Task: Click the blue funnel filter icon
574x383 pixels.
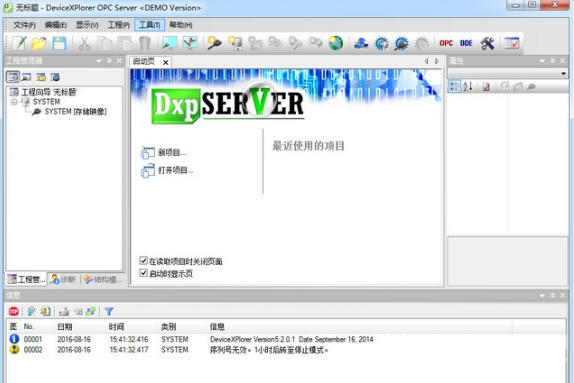Action: pos(109,311)
